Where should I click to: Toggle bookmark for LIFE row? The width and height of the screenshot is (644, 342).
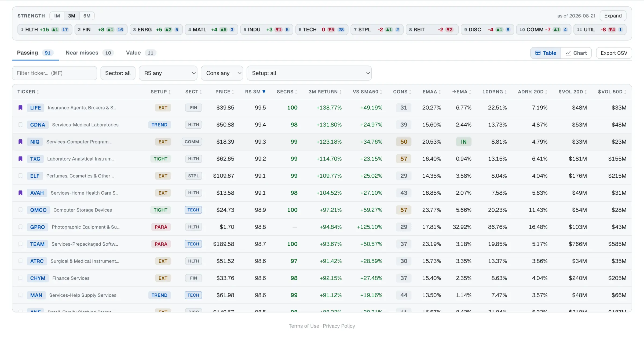tap(20, 108)
